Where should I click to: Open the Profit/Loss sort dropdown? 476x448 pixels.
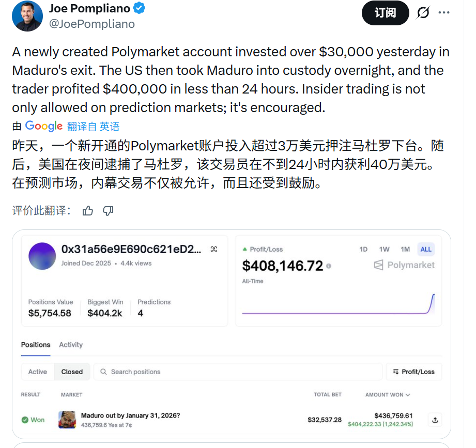click(x=414, y=372)
